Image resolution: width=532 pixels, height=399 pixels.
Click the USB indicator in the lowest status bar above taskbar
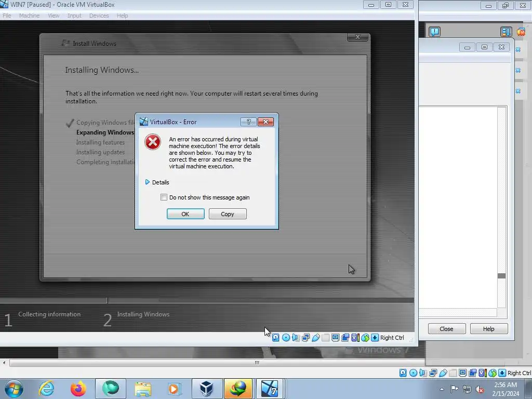443,373
